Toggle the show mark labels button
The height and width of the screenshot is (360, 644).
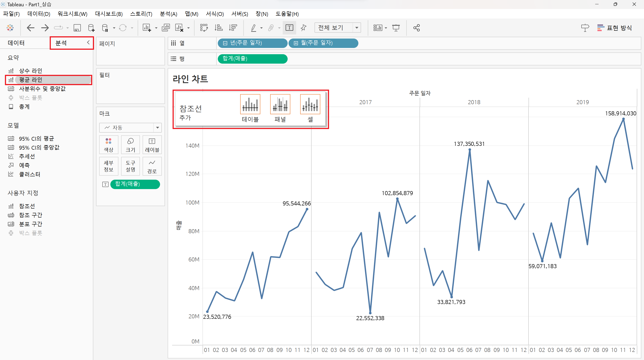(289, 28)
